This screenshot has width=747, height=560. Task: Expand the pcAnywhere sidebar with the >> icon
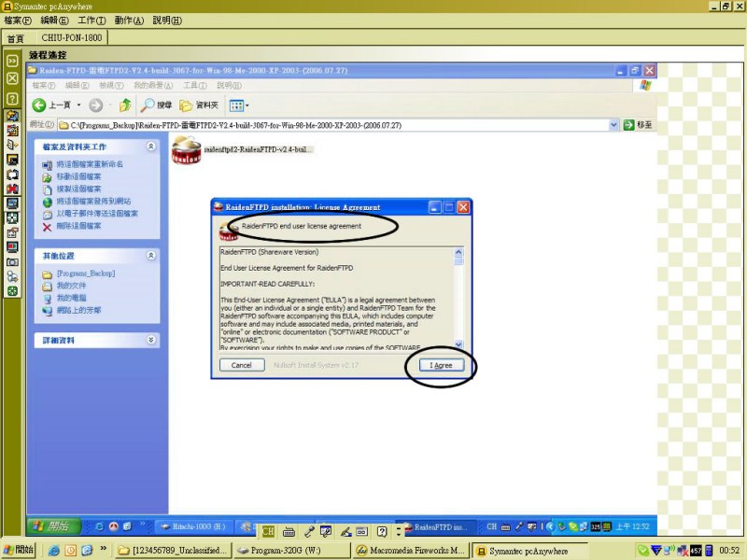pos(12,61)
